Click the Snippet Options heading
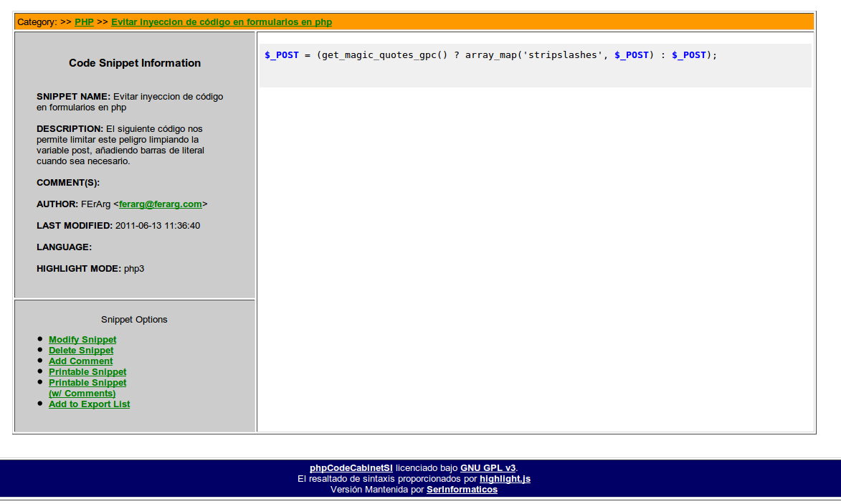Image resolution: width=841 pixels, height=504 pixels. 134,319
